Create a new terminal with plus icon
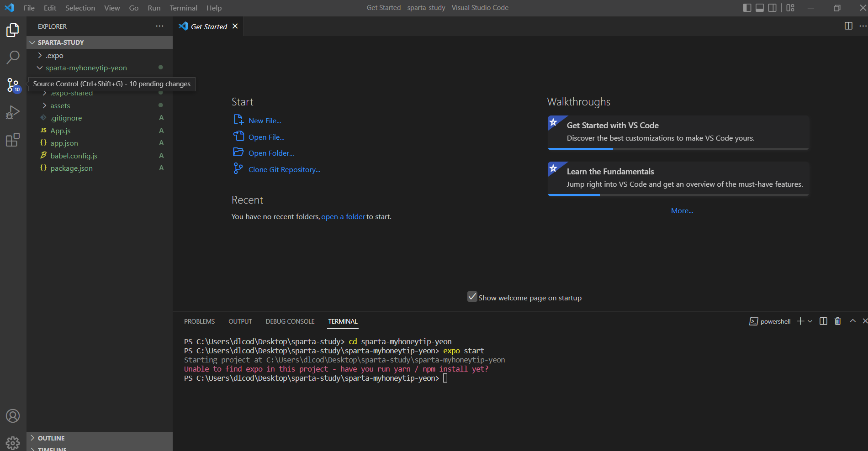Viewport: 868px width, 451px height. click(x=800, y=321)
